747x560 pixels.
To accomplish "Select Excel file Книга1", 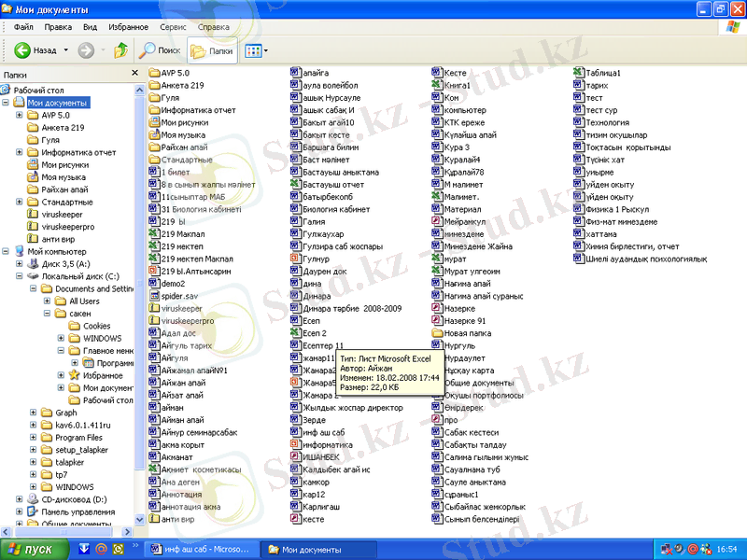I will pos(456,85).
